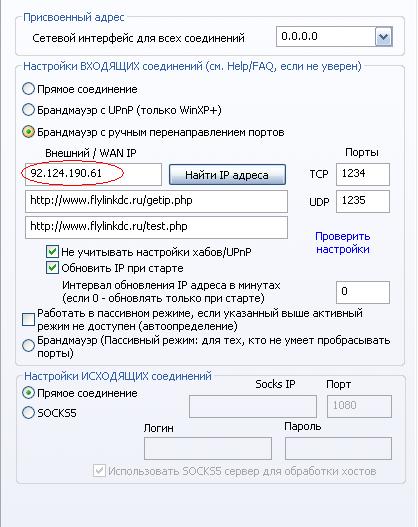
Task: Select Прямое соединение for incoming connections
Action: point(28,89)
